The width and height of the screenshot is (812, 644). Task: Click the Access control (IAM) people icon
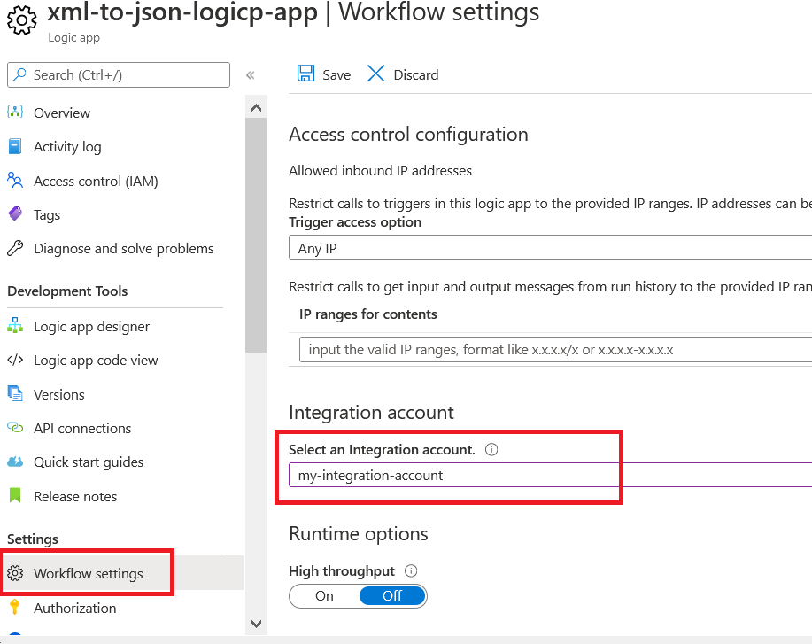coord(15,181)
